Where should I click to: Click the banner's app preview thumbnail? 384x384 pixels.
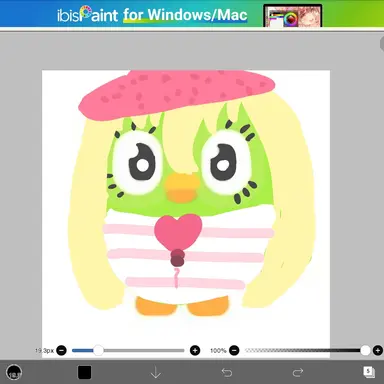click(x=293, y=16)
